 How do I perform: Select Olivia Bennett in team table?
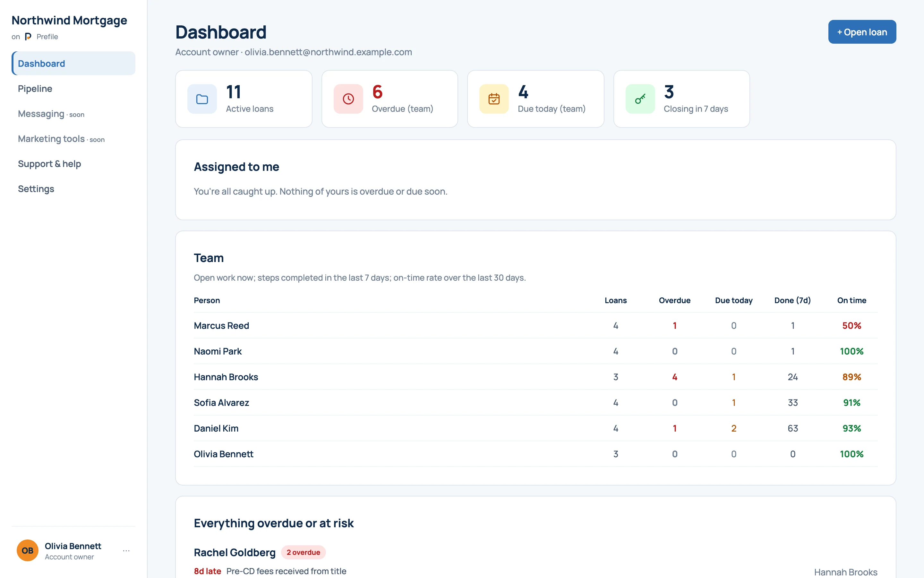(224, 454)
